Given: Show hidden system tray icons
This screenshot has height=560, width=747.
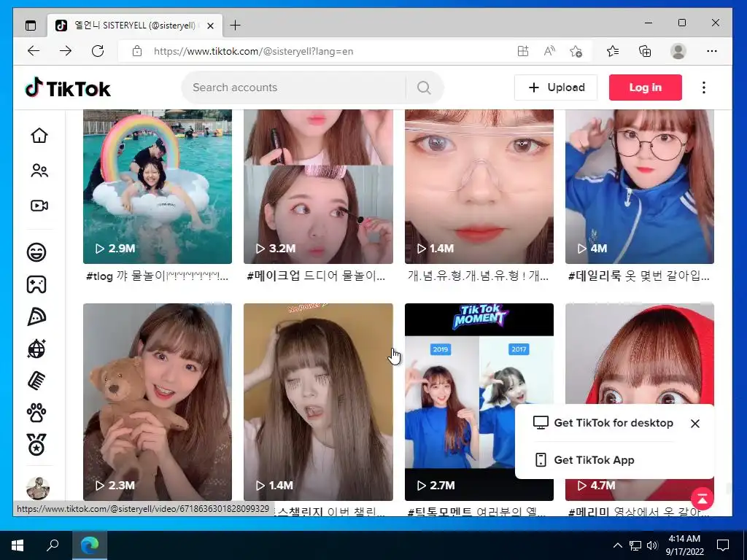Looking at the screenshot, I should click(617, 545).
